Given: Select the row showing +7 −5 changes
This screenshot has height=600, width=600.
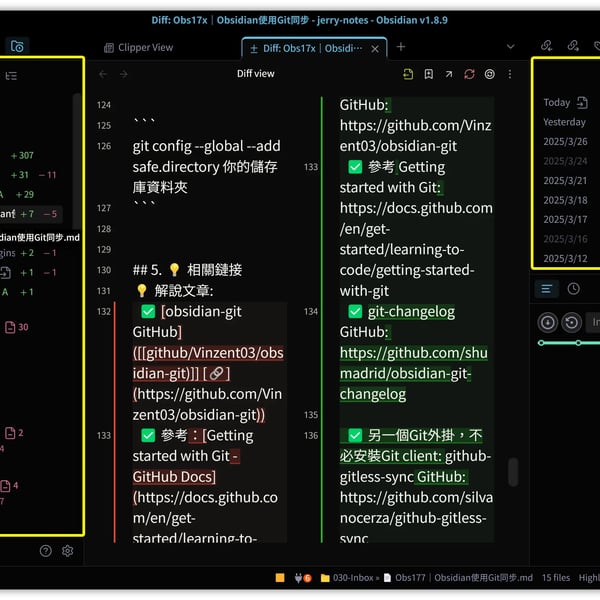Looking at the screenshot, I should [31, 214].
